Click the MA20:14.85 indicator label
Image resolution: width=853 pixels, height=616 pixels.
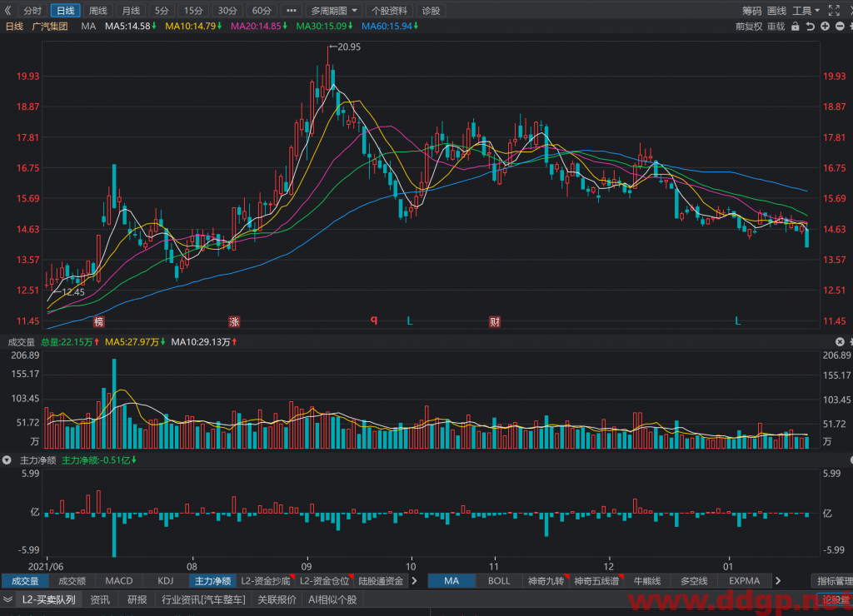pos(259,26)
